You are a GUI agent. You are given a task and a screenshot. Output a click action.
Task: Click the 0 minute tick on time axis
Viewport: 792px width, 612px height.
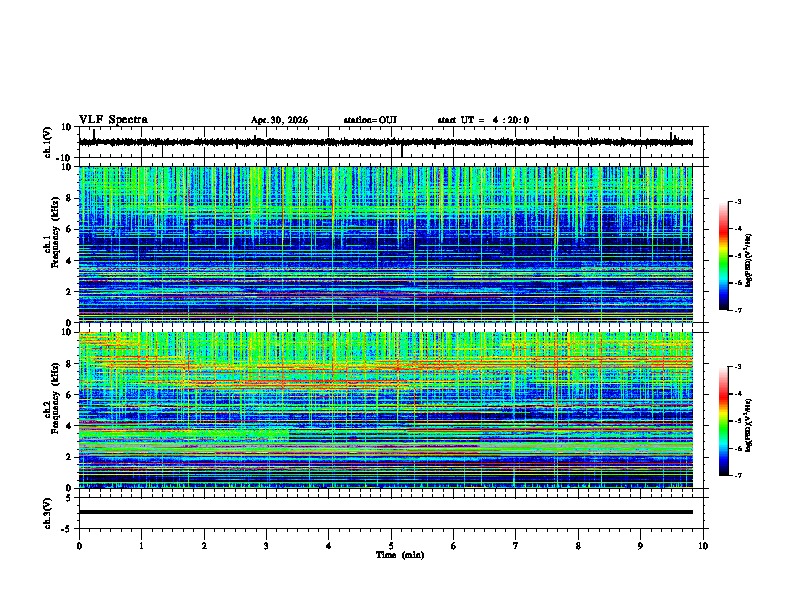click(x=79, y=546)
